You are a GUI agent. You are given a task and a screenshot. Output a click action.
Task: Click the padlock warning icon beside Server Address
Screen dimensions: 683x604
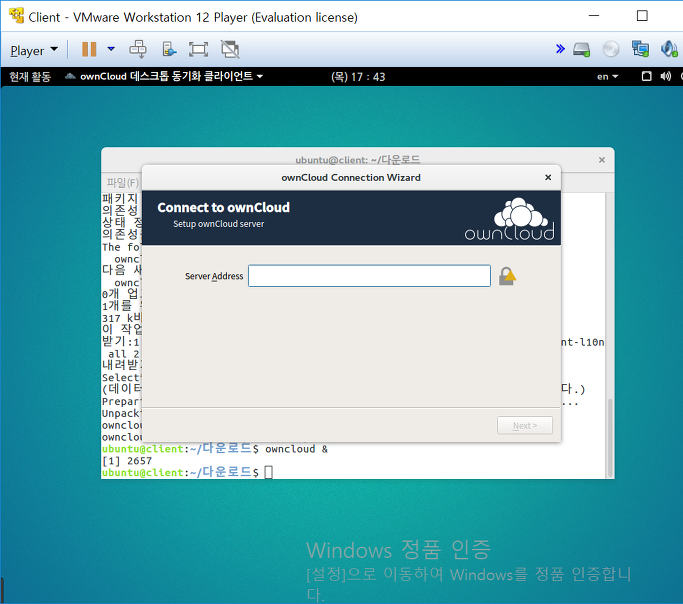tap(507, 276)
